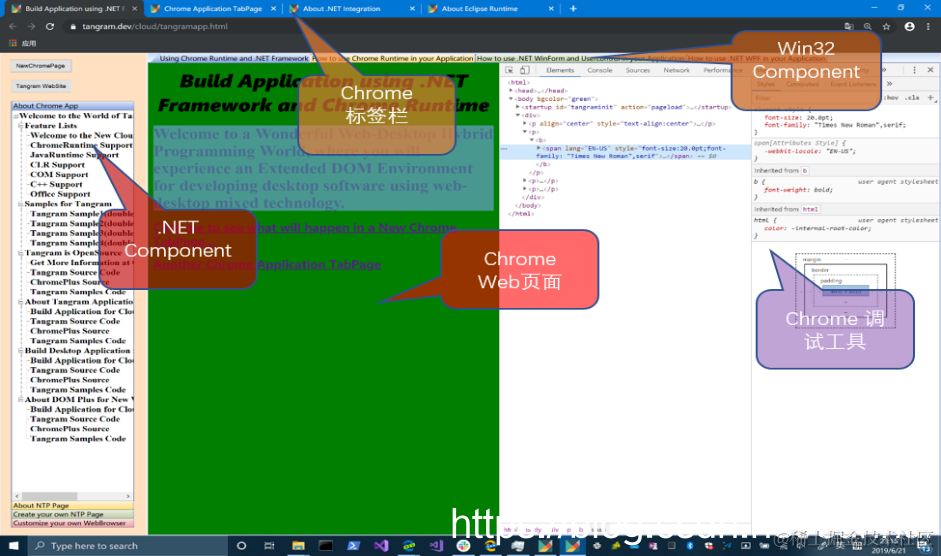Viewport: 941px width, 556px height.
Task: Open the About NTP Page section
Action: pyautogui.click(x=73, y=506)
